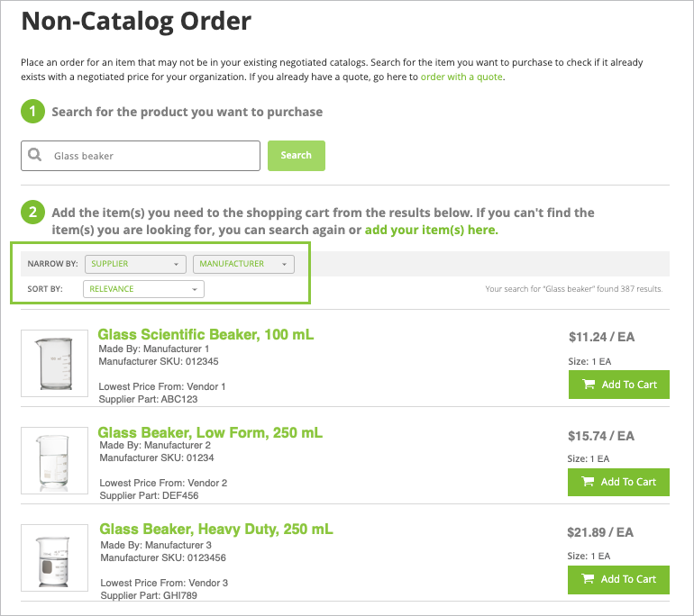Screen dimensions: 694x616
Task: Click the green step 2 circle
Action: coord(32,213)
